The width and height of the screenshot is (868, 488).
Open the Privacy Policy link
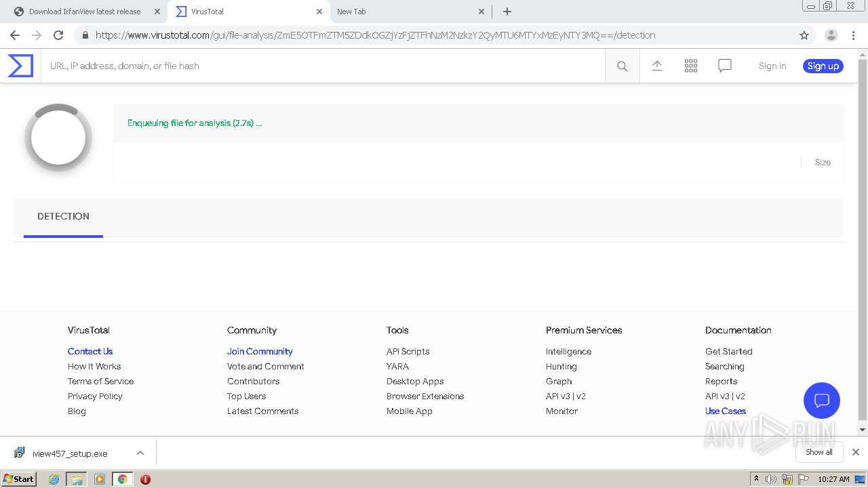pyautogui.click(x=95, y=396)
